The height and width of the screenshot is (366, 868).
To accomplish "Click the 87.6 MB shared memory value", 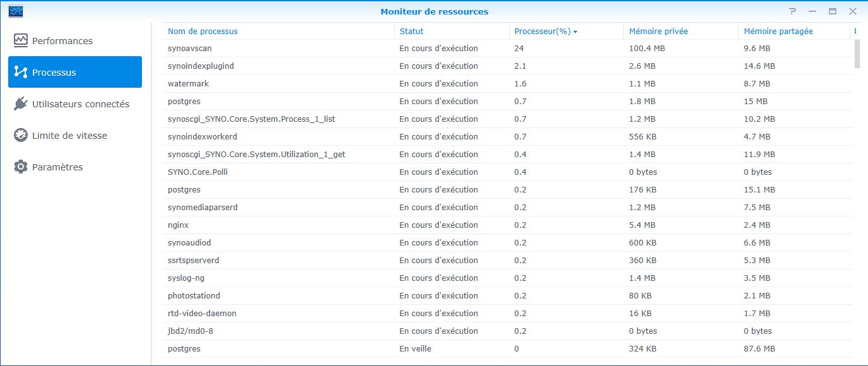I will click(759, 349).
